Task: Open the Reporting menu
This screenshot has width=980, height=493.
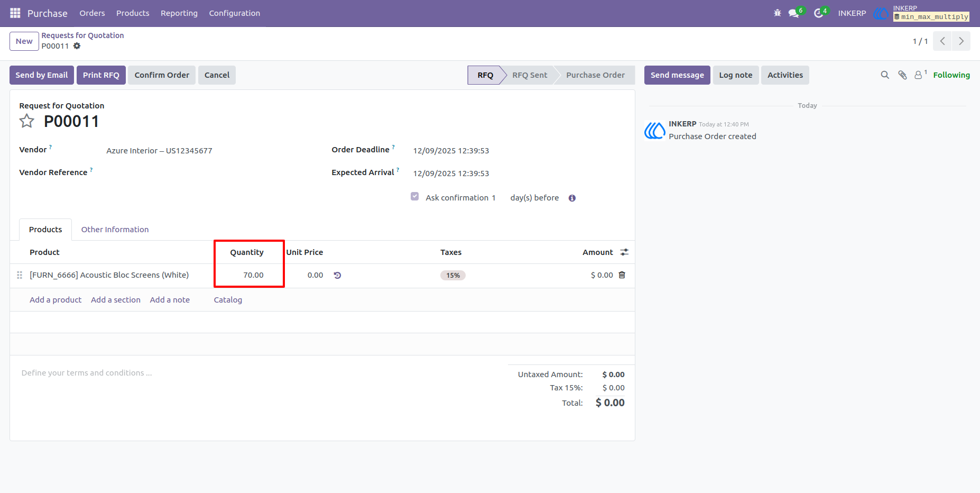Action: coord(179,13)
